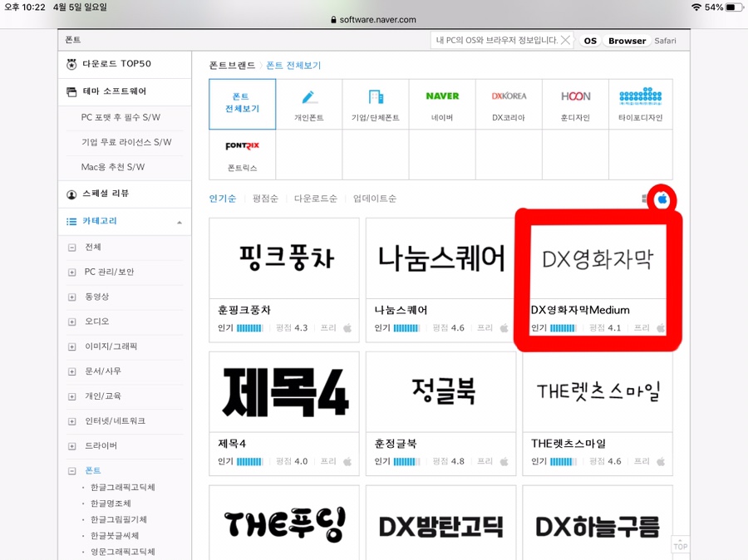Filter fonts by Apple Mac icon
The height and width of the screenshot is (560, 748).
click(662, 199)
